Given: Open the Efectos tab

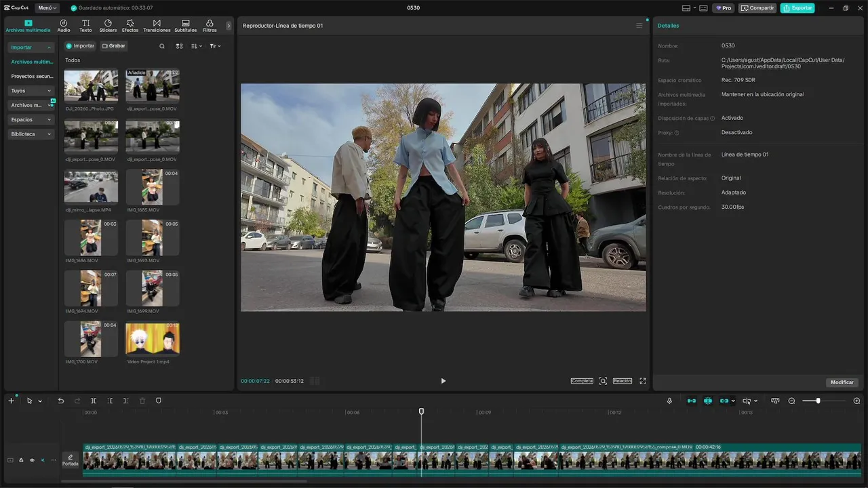Looking at the screenshot, I should [130, 26].
